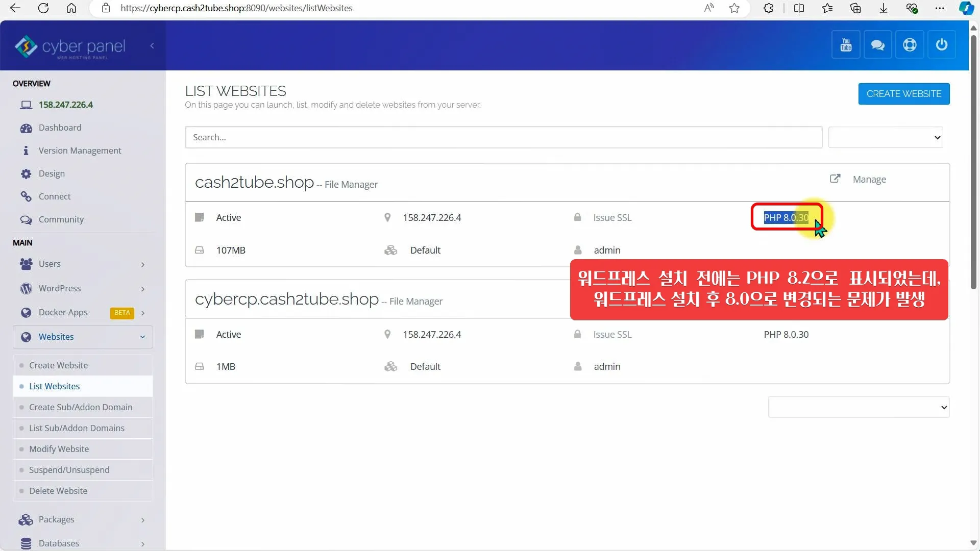Click the CREATE WEBSITE button
The height and width of the screenshot is (551, 980).
tap(903, 94)
